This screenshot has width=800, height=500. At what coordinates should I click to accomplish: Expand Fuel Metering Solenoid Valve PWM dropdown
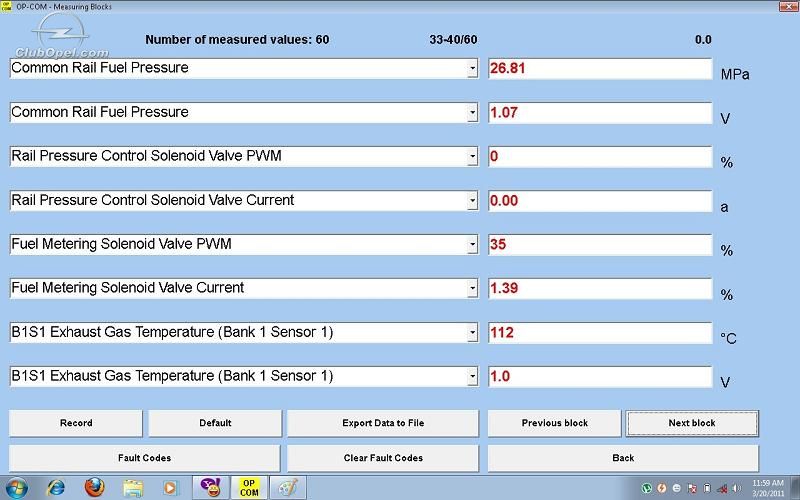(472, 244)
